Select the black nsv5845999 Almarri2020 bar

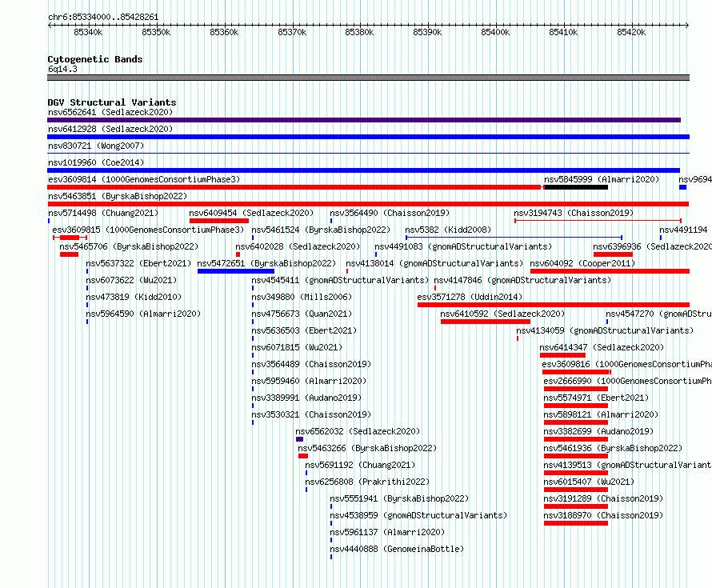pyautogui.click(x=576, y=187)
